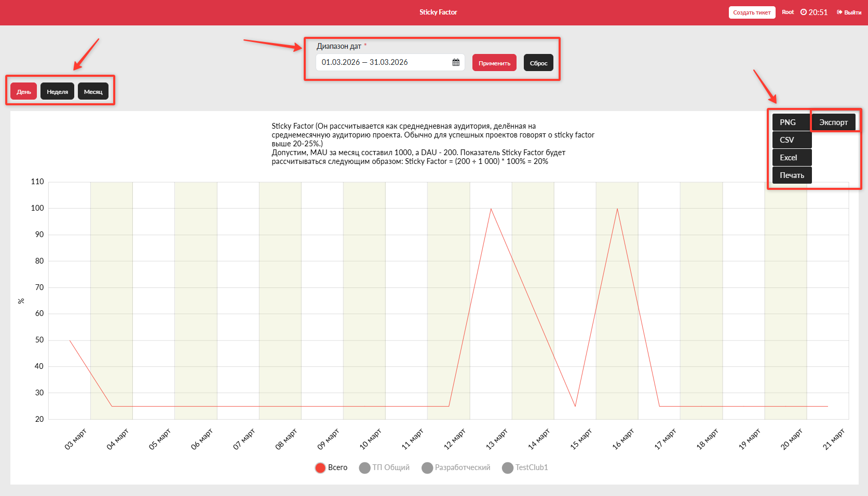868x496 pixels.
Task: Click the Sticky Factor page title
Action: [438, 12]
